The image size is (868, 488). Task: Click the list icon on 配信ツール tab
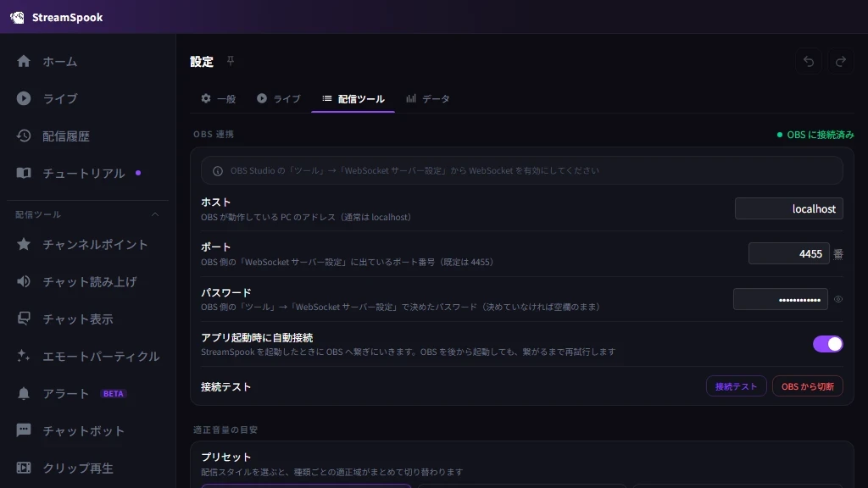327,98
